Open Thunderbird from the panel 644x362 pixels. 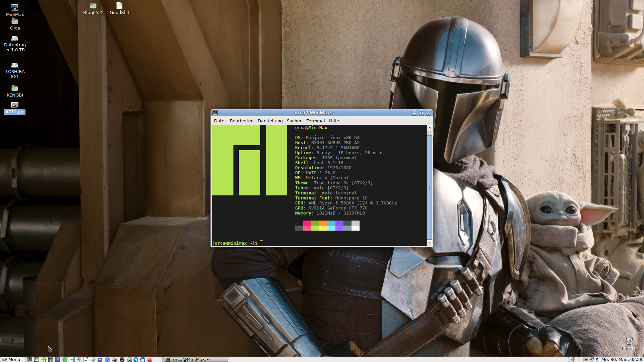click(x=143, y=359)
